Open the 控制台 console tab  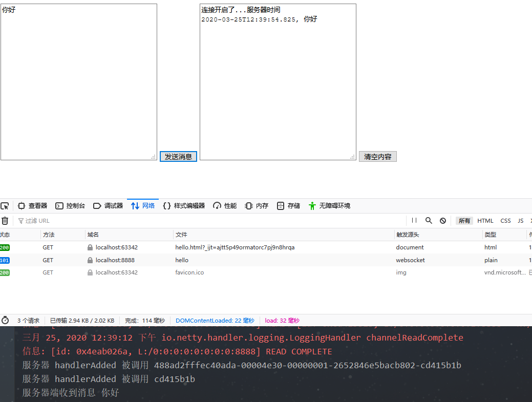[70, 206]
